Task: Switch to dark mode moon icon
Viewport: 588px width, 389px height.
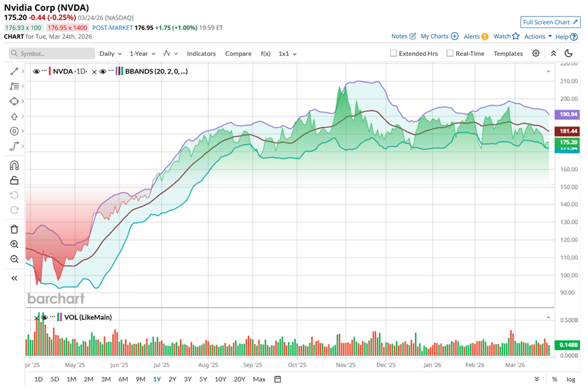Action: (x=568, y=53)
